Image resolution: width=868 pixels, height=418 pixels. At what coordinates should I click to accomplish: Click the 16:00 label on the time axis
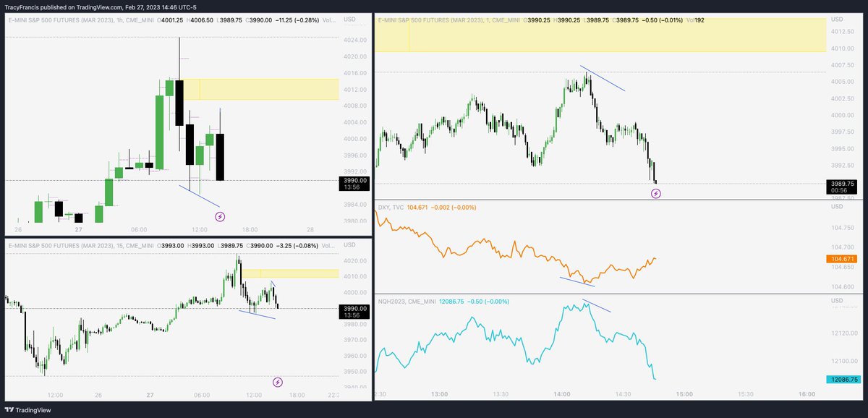[x=807, y=394]
